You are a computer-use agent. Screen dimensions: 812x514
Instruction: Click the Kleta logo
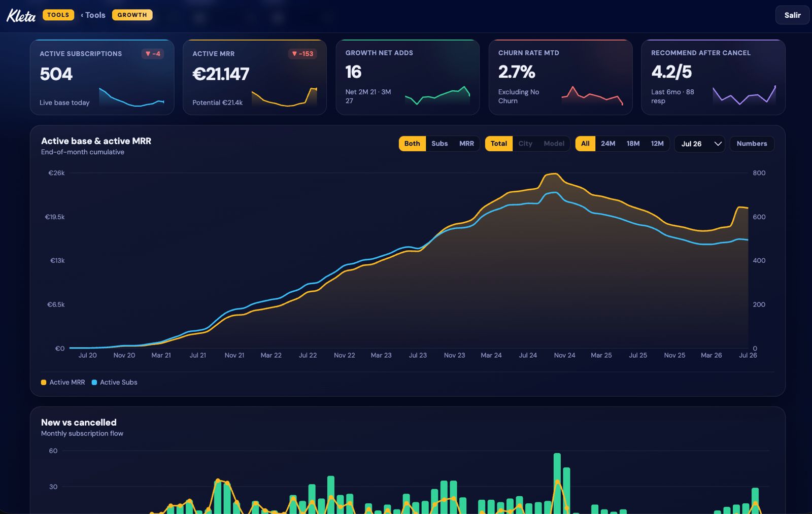[x=21, y=15]
